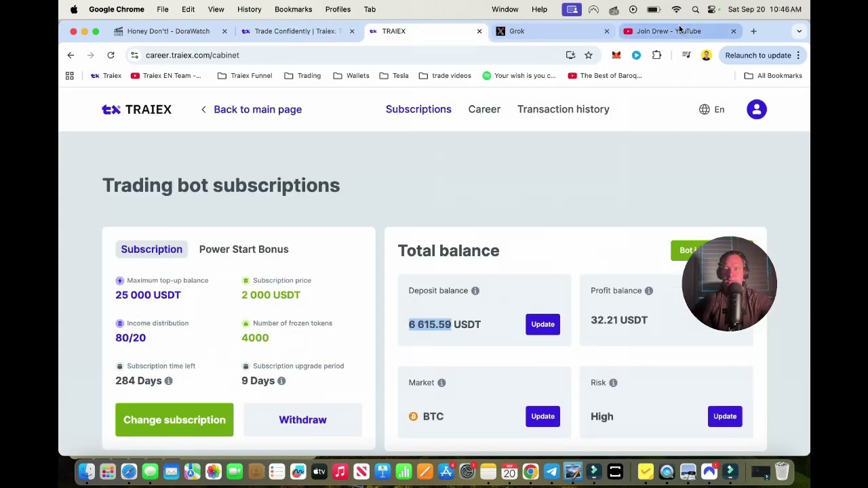
Task: Click the webcam video thumbnail
Action: [x=729, y=284]
